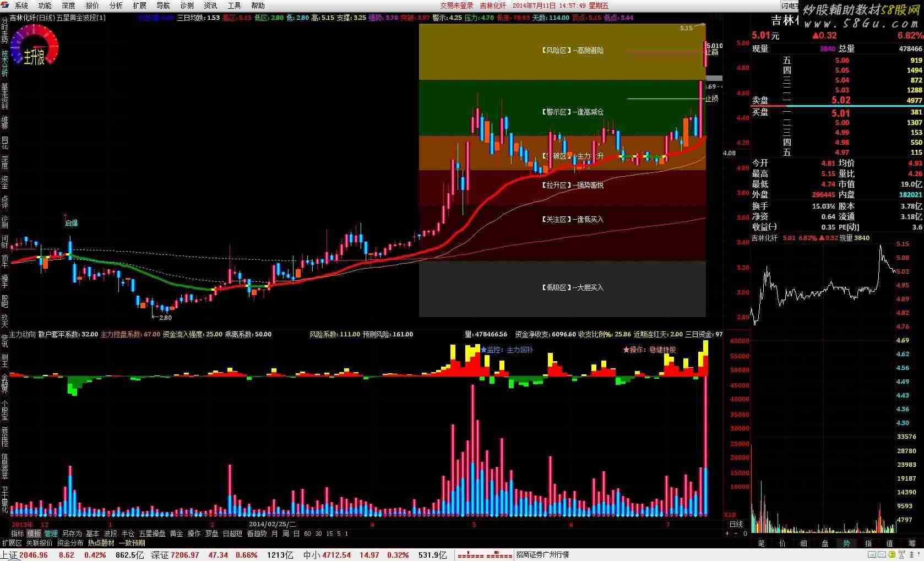Select the 势 tab in side panel
This screenshot has height=561, width=924.
(x=847, y=543)
